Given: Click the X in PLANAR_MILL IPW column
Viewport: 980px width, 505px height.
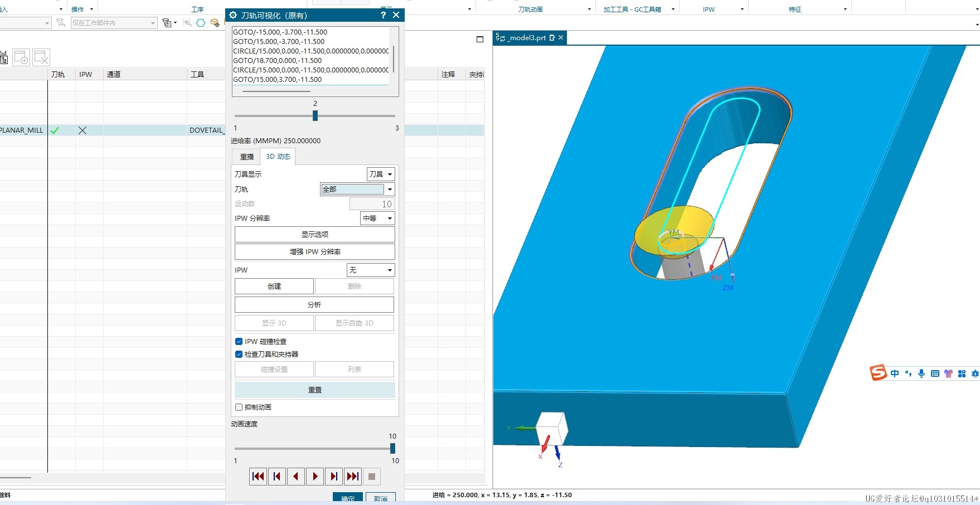Looking at the screenshot, I should 83,130.
